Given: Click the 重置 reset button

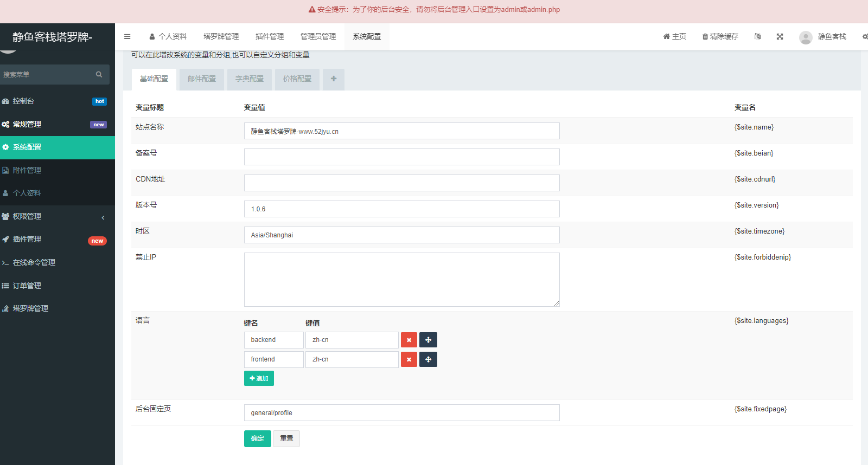Looking at the screenshot, I should click(x=286, y=438).
